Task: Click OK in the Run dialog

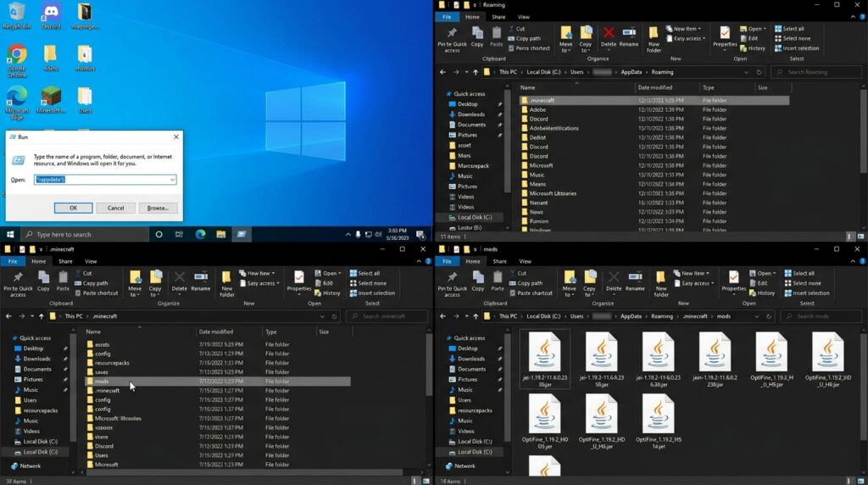Action: pyautogui.click(x=73, y=208)
